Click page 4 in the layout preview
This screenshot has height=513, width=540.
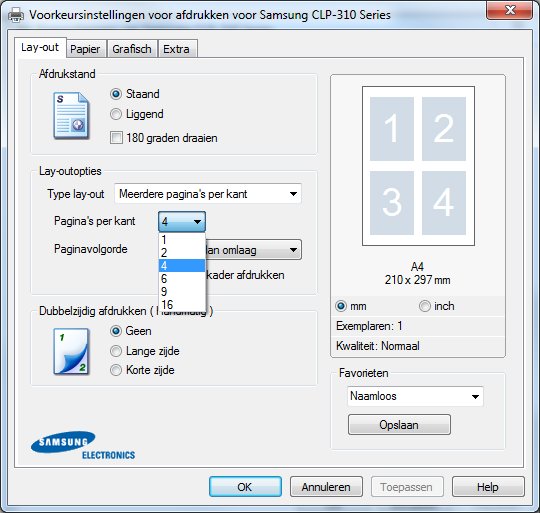444,203
